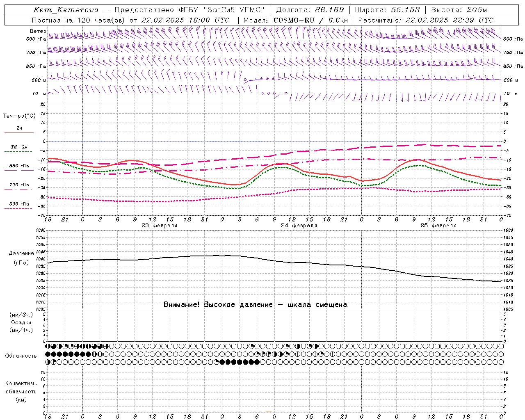
Task: Click Рассчитано: 22.02.2025 22:39 UTC timestamp
Action: [x=426, y=20]
